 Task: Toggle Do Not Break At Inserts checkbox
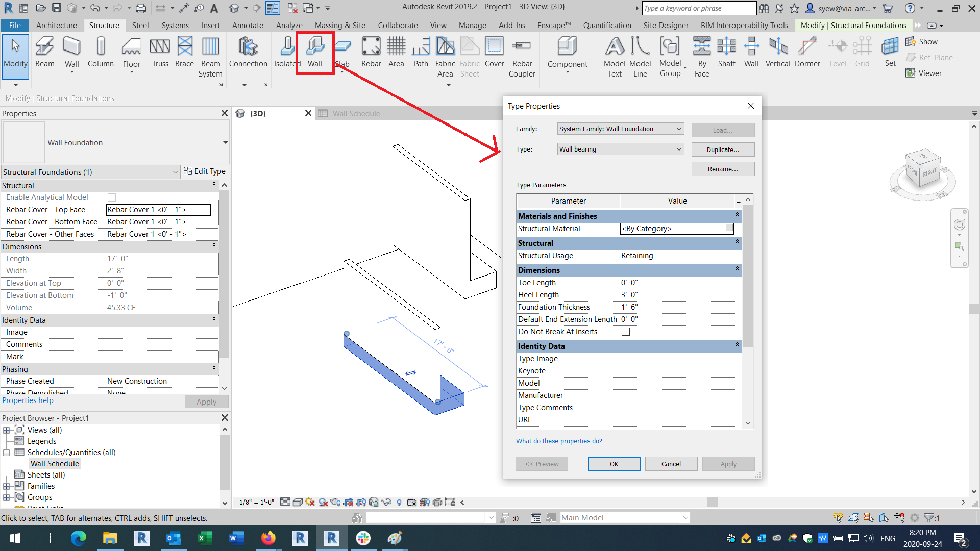626,332
